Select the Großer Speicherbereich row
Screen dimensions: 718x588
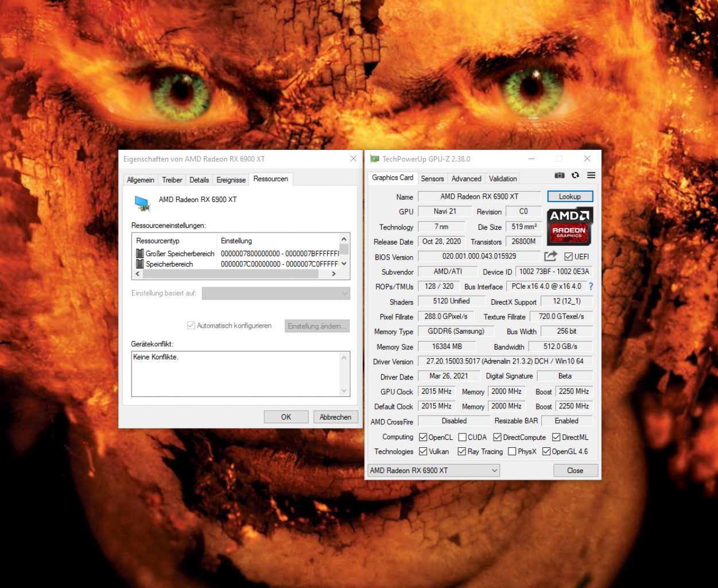236,253
